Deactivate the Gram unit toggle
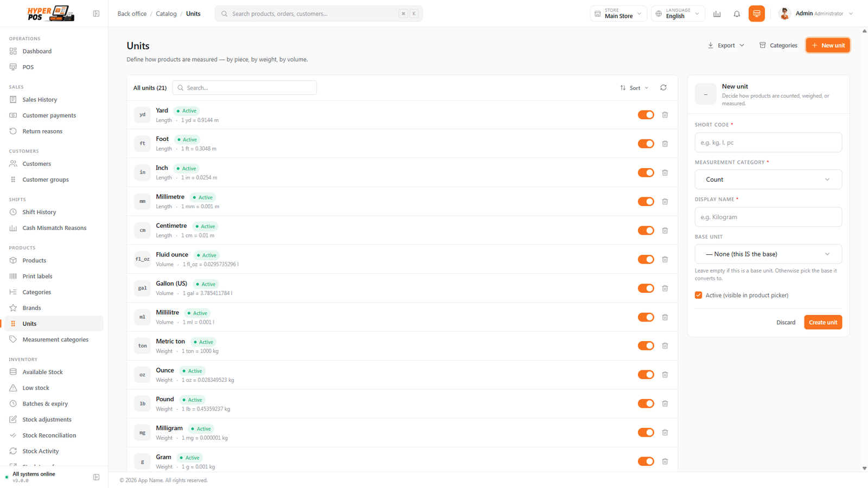The width and height of the screenshot is (868, 488). 646,461
